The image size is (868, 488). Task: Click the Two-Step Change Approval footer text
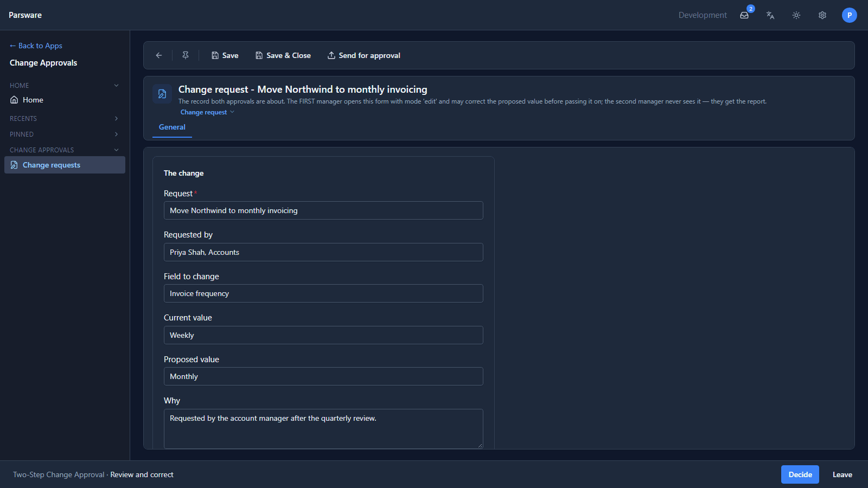click(59, 474)
